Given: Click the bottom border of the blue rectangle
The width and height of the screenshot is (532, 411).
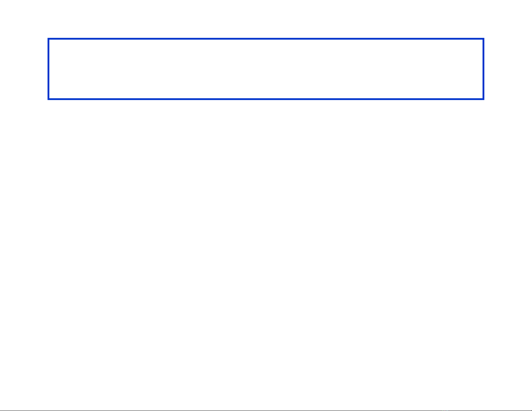Looking at the screenshot, I should pos(266,99).
